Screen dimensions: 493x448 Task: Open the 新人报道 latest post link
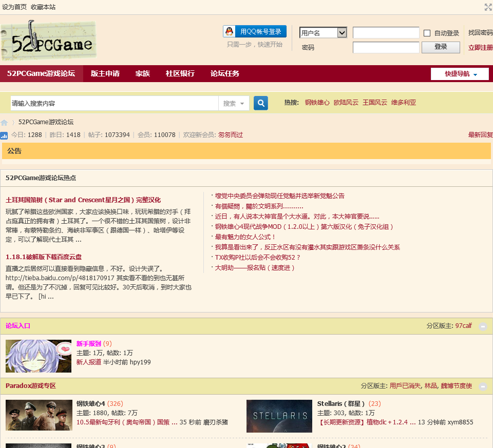point(89,362)
